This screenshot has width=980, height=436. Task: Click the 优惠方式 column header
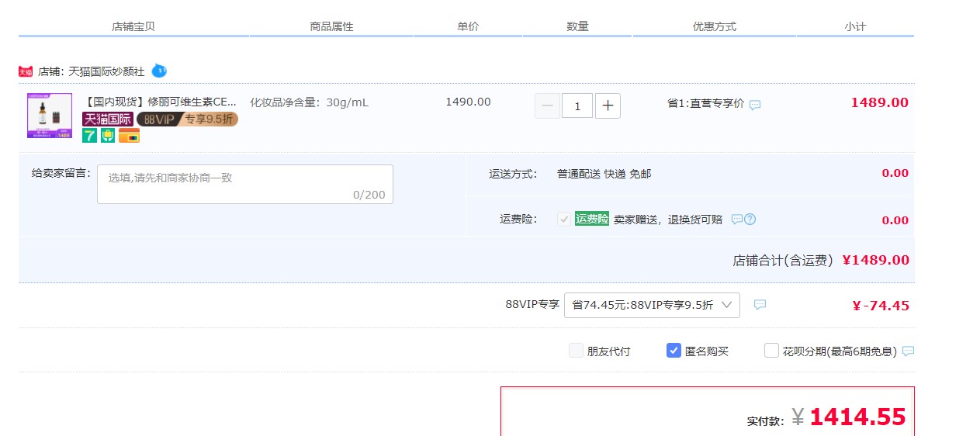(714, 26)
